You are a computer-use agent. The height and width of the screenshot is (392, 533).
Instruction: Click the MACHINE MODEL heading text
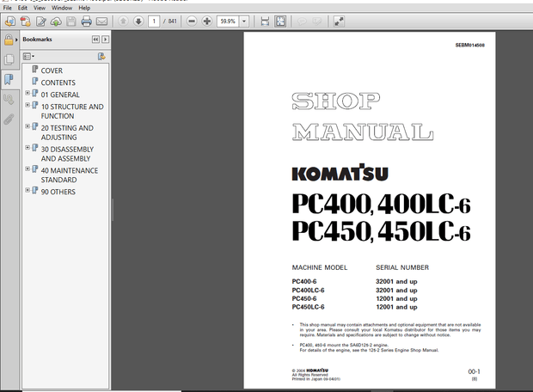pos(320,267)
